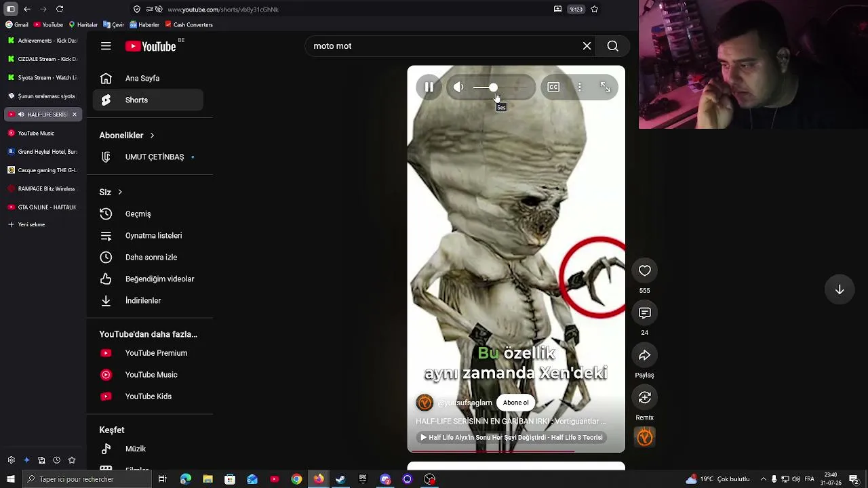Reload the current page

[x=60, y=9]
